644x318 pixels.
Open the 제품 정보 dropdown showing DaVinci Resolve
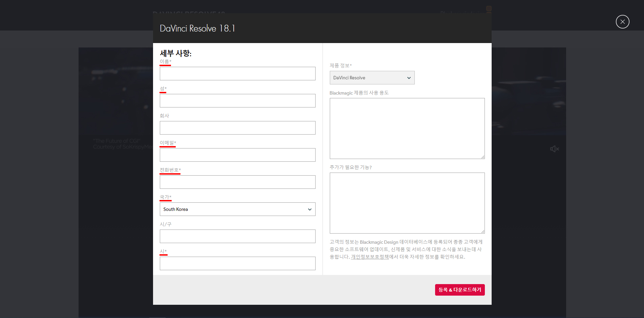[x=372, y=78]
